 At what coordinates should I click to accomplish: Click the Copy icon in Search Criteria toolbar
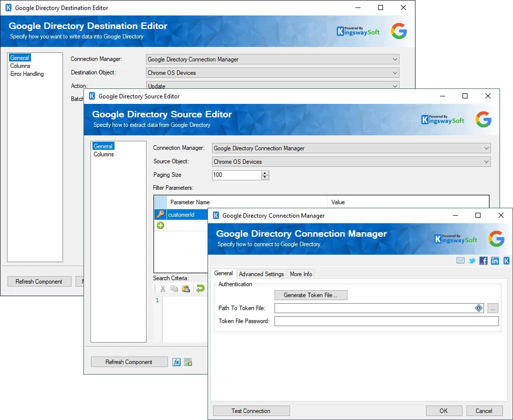pos(174,289)
